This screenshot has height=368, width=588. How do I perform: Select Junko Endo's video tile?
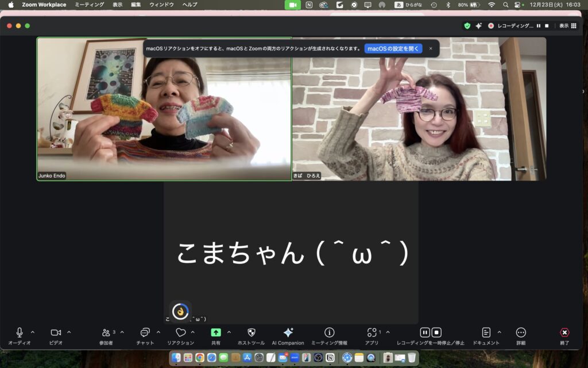[x=164, y=109]
